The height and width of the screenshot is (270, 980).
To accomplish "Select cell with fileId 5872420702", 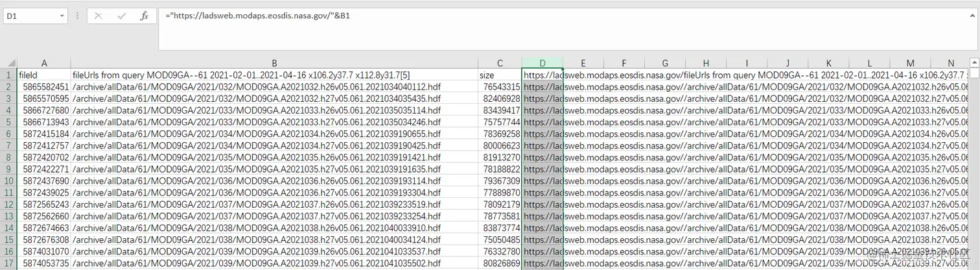I will 44,157.
